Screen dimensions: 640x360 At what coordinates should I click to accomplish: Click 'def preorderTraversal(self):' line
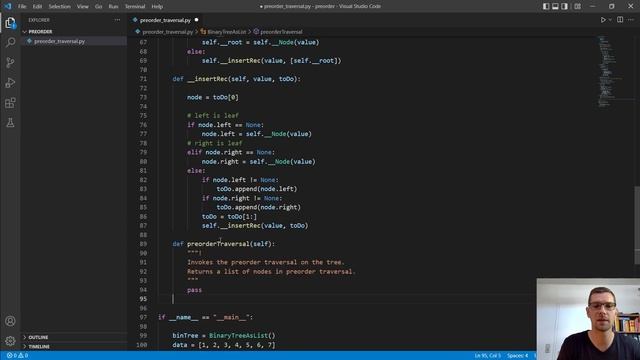pyautogui.click(x=224, y=244)
